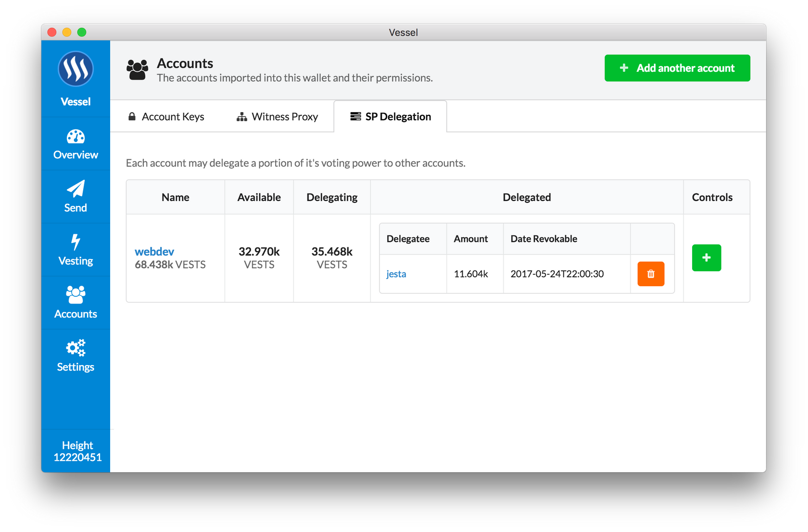Switch to the Account Keys tab
This screenshot has width=808, height=532.
166,116
